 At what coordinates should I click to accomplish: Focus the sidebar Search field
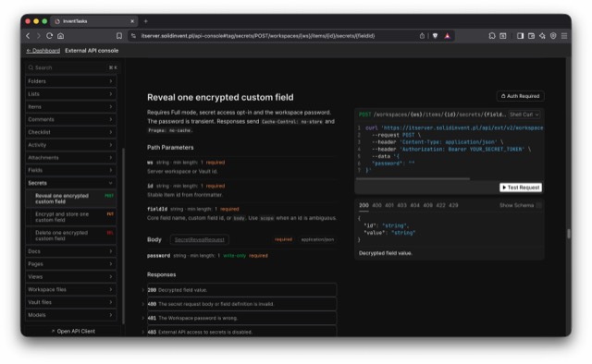(x=72, y=67)
